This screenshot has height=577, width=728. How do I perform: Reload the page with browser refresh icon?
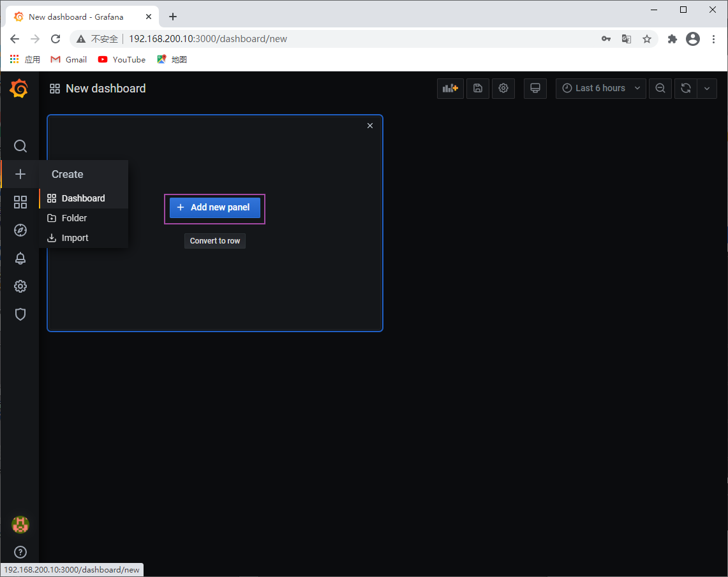tap(56, 39)
